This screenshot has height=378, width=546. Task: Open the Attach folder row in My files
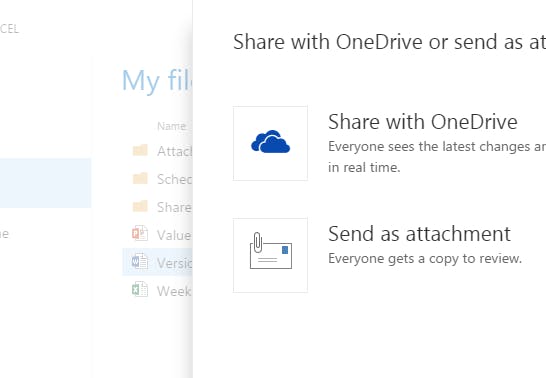(157, 151)
